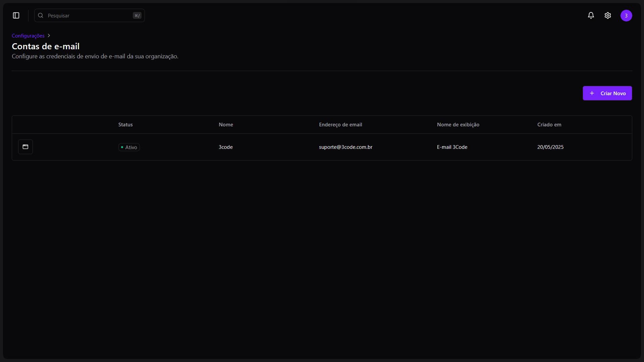Click the search magnifier icon
Image resolution: width=644 pixels, height=362 pixels.
pos(41,15)
